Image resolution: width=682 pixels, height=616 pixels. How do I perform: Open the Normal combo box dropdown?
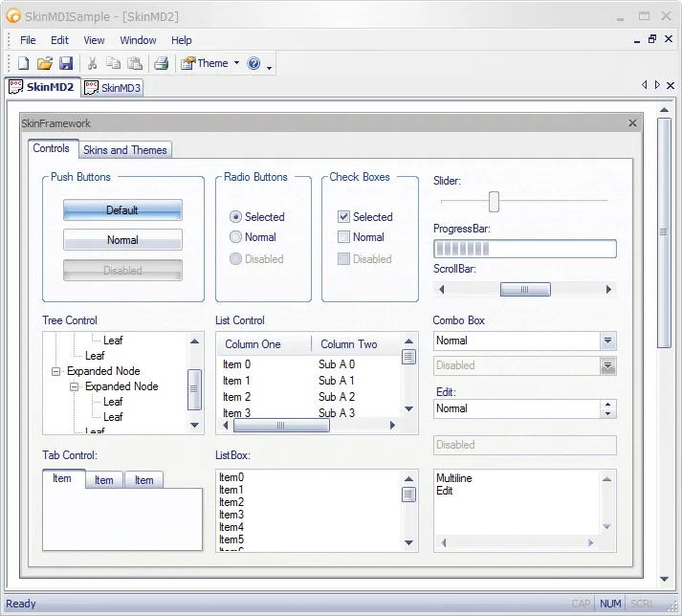click(x=608, y=341)
